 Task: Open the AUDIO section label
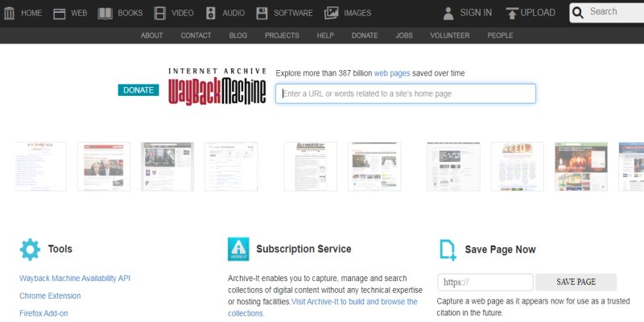pos(233,13)
